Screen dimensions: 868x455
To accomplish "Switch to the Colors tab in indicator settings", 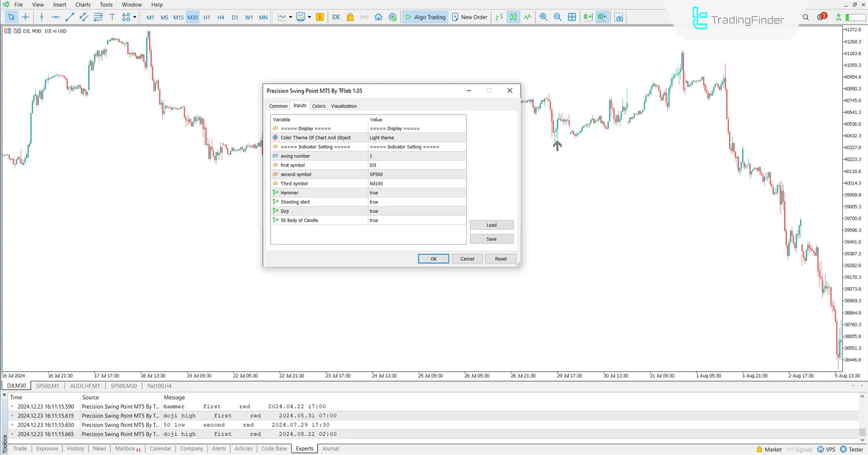I will tap(319, 106).
